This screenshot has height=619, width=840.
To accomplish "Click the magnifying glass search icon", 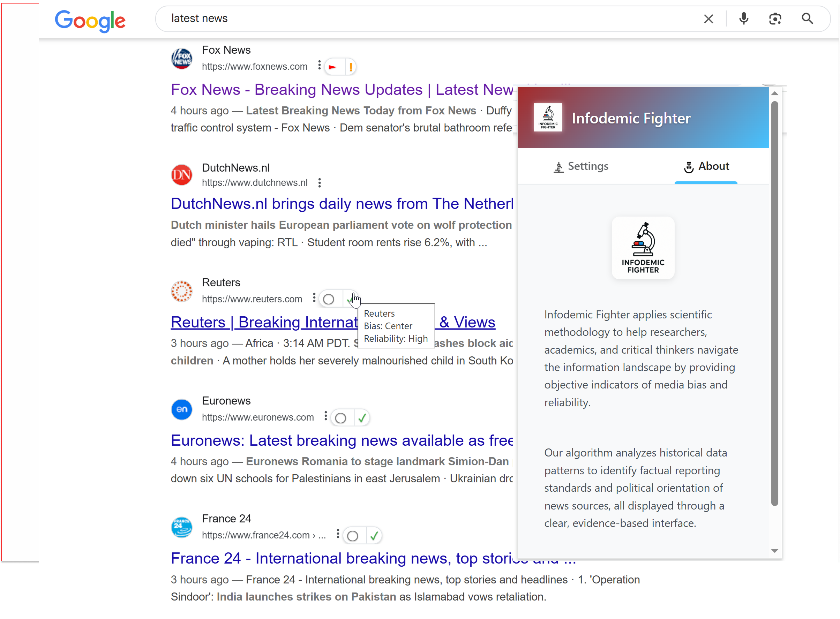I will point(807,18).
